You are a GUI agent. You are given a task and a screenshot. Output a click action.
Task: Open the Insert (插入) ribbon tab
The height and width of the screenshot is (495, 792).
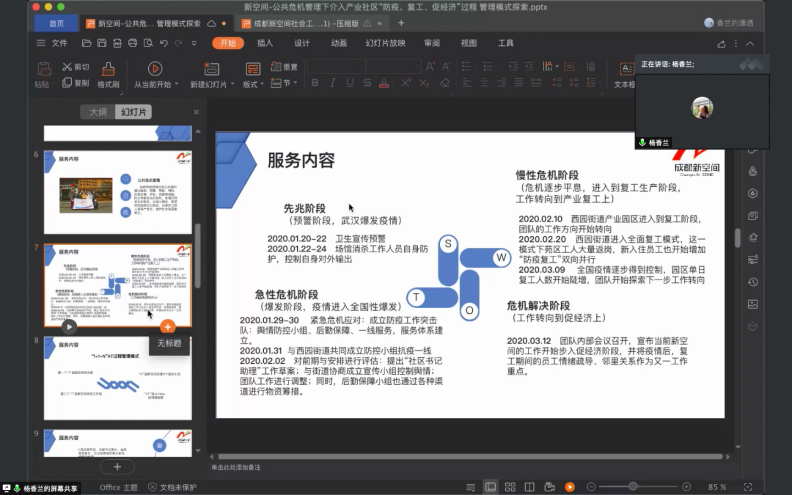click(265, 43)
